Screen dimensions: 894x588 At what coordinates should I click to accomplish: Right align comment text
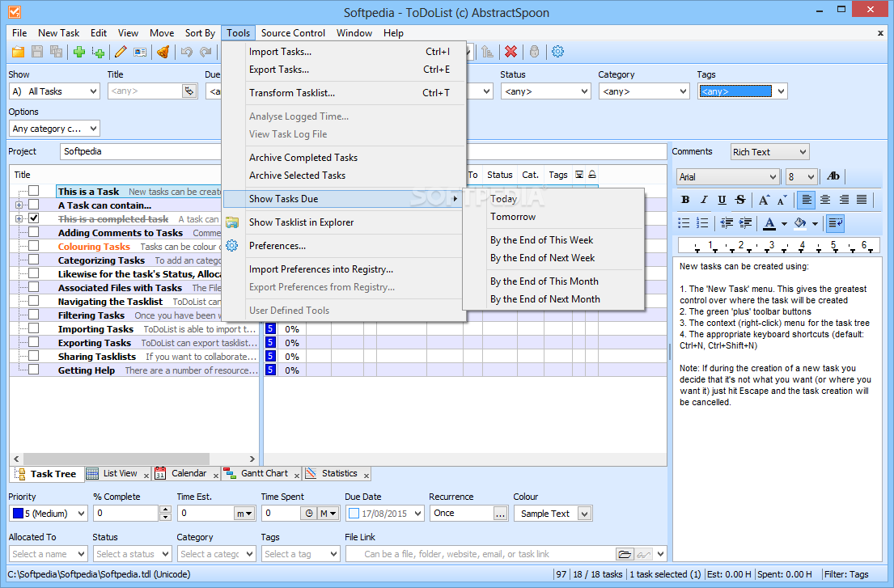click(844, 200)
